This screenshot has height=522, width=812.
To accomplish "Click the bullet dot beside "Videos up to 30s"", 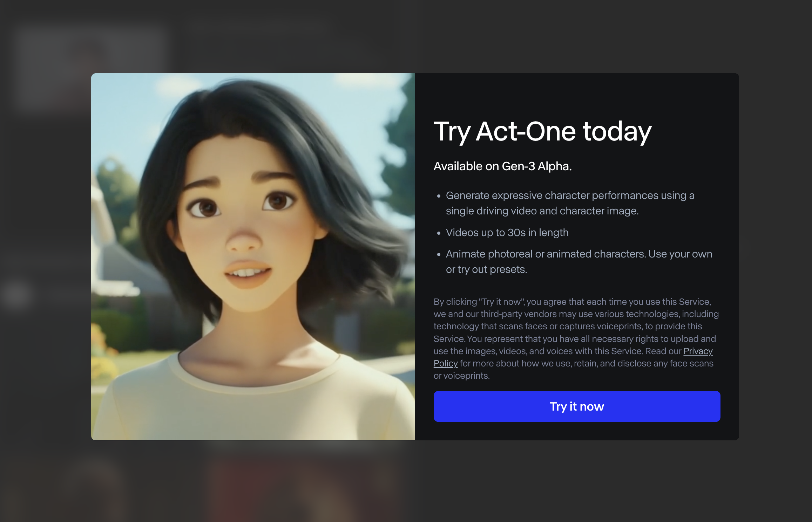I will pyautogui.click(x=439, y=233).
